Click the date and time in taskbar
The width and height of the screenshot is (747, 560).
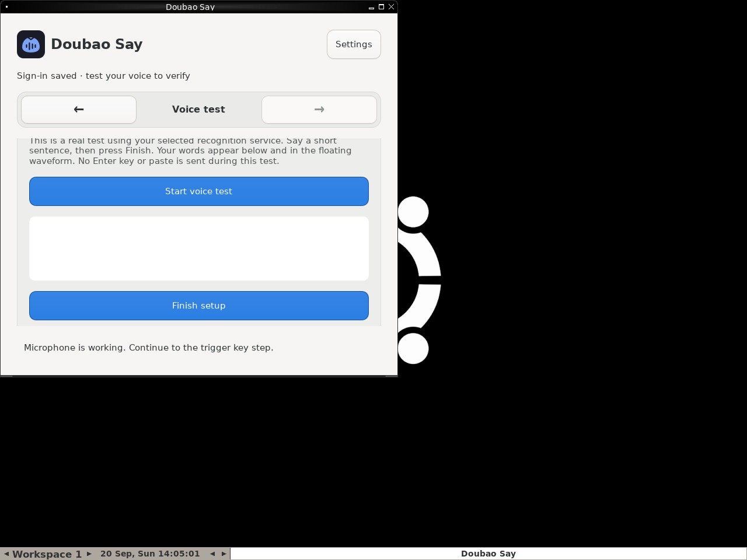click(150, 554)
